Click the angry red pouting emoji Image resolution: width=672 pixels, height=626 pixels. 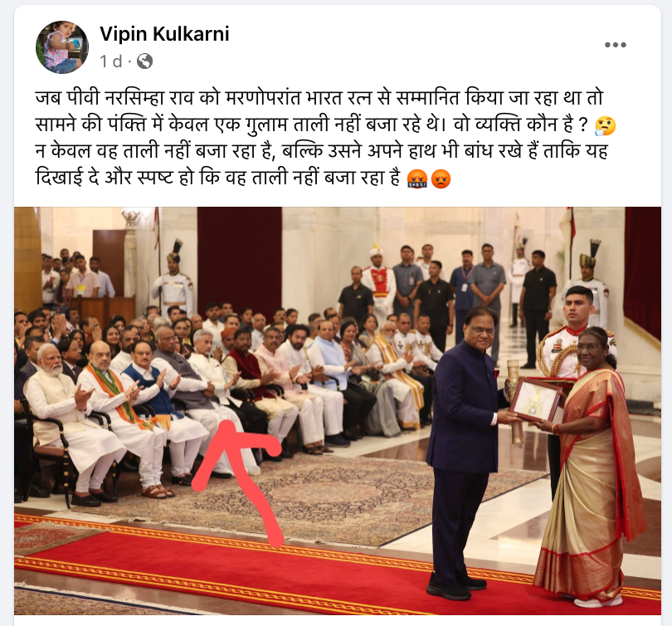441,179
